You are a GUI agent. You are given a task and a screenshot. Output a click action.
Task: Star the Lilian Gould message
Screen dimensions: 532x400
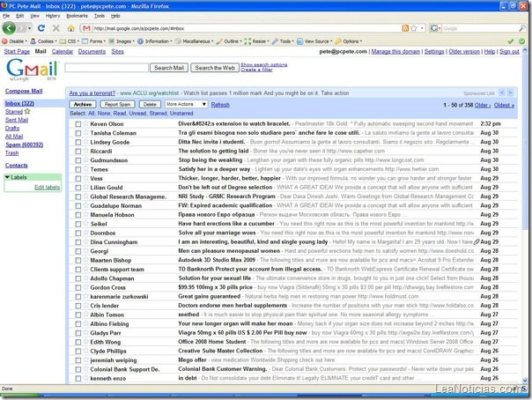coord(86,187)
